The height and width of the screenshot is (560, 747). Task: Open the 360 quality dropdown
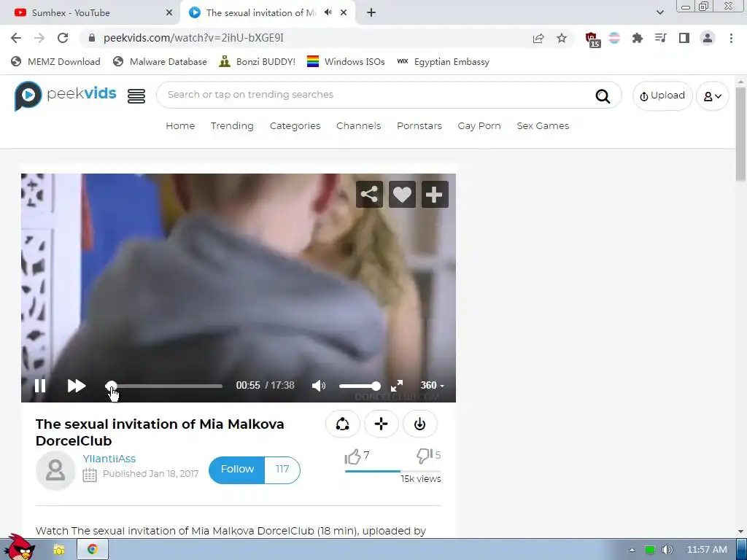pyautogui.click(x=432, y=385)
